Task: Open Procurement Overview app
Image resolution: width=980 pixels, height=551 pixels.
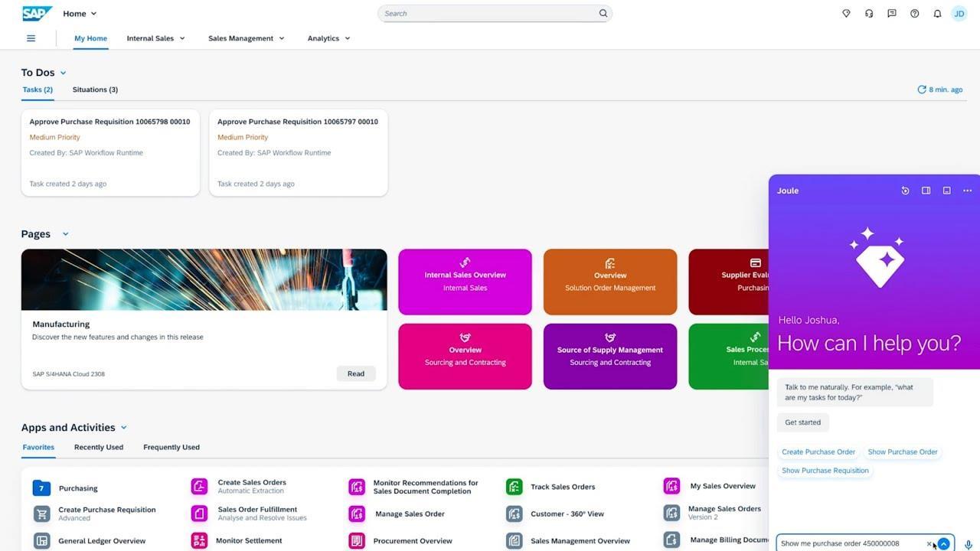Action: click(x=400, y=541)
